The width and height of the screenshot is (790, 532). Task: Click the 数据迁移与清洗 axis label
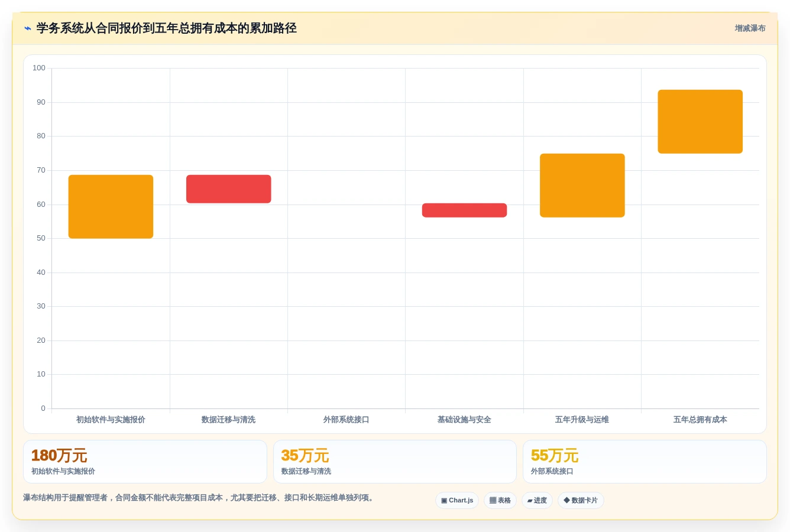point(228,420)
